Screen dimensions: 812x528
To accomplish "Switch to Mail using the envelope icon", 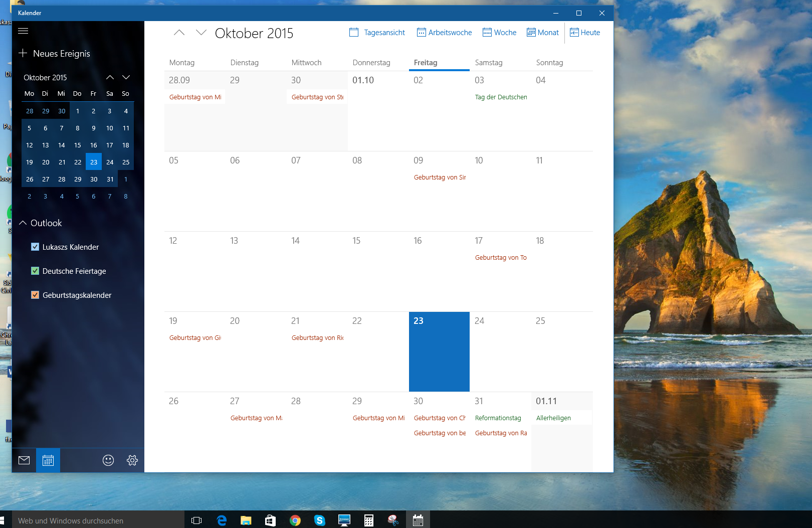I will [x=24, y=460].
